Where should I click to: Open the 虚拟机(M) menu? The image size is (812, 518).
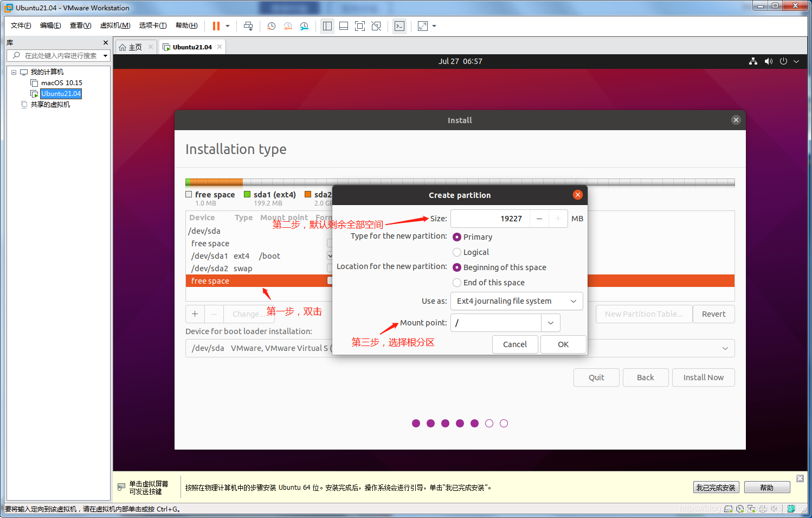click(x=115, y=25)
